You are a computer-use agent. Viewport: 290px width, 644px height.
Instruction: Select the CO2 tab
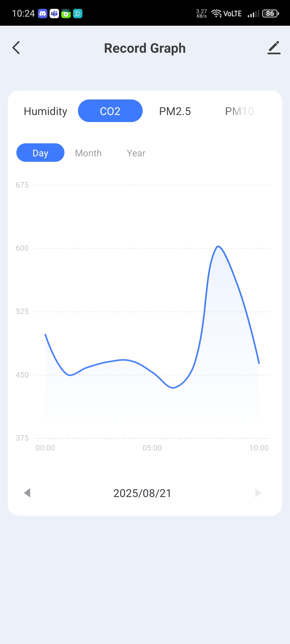click(110, 111)
